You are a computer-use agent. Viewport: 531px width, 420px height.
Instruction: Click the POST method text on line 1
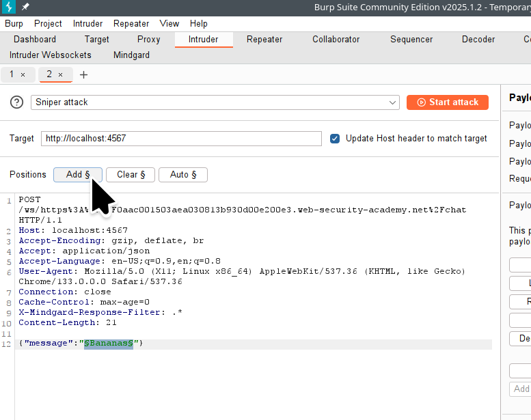click(29, 199)
